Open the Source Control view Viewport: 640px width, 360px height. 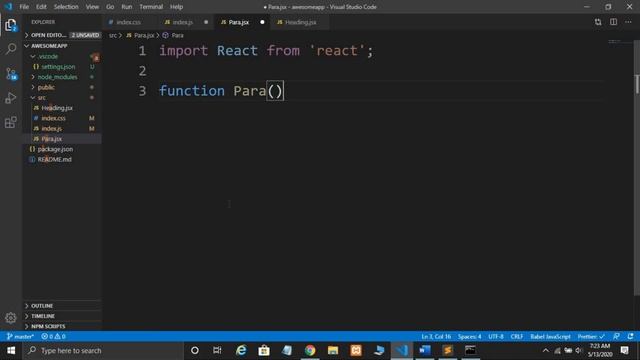click(x=11, y=74)
